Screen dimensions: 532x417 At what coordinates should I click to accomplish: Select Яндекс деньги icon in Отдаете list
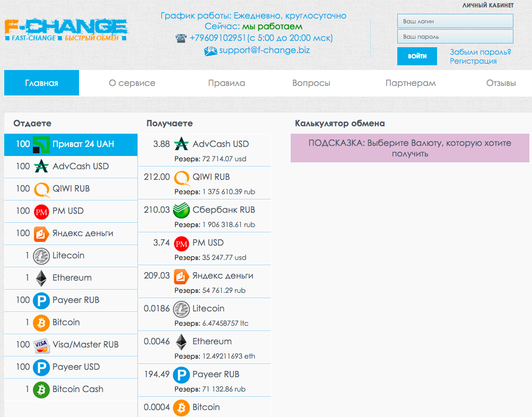click(41, 234)
